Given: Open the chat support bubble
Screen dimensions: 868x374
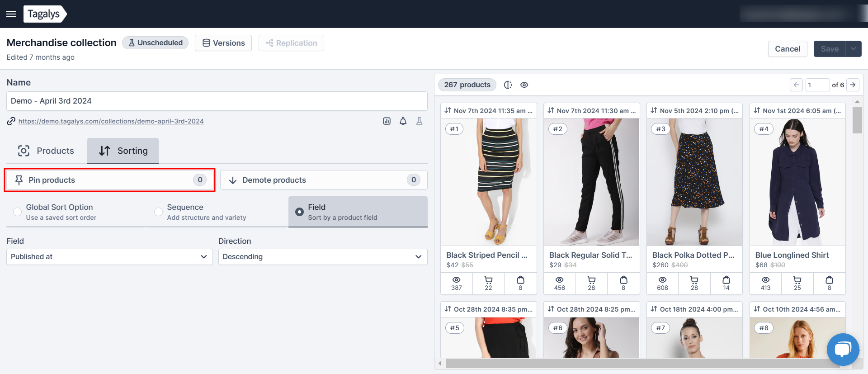Looking at the screenshot, I should pyautogui.click(x=843, y=350).
